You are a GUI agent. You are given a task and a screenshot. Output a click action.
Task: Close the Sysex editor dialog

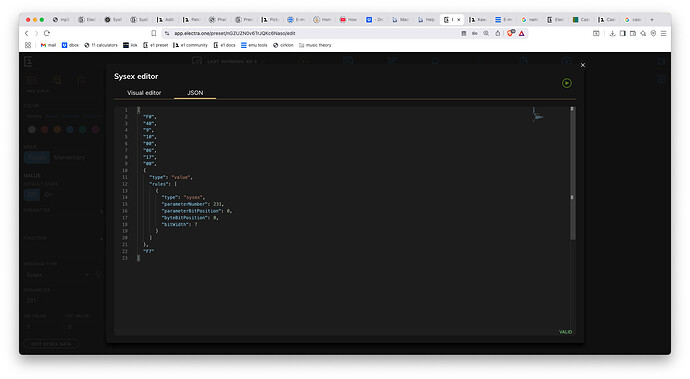click(583, 65)
